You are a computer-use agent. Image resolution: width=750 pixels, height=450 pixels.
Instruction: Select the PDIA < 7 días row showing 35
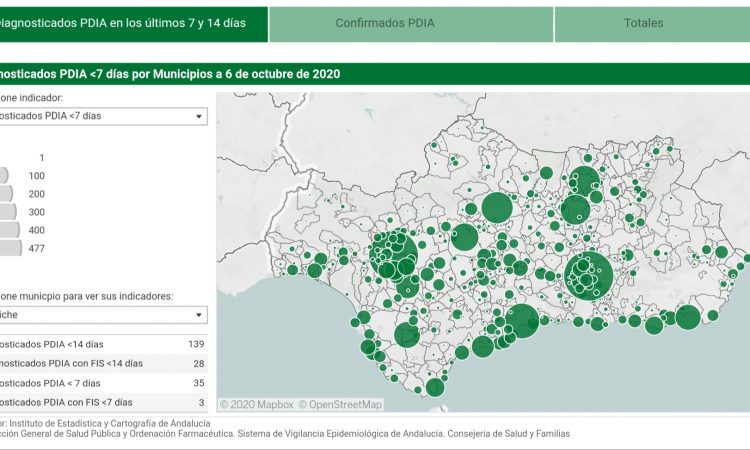tap(103, 383)
